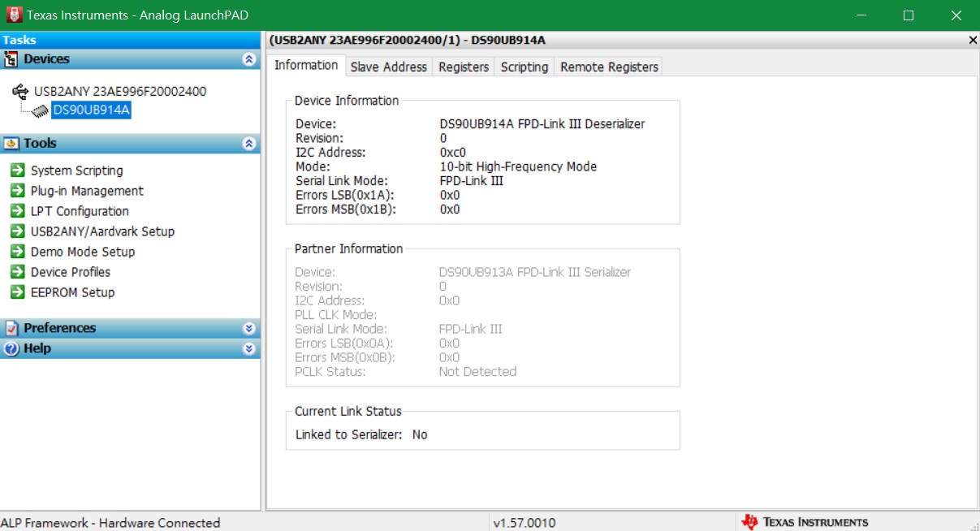Click the green arrow icon beside Device Profiles

point(17,271)
